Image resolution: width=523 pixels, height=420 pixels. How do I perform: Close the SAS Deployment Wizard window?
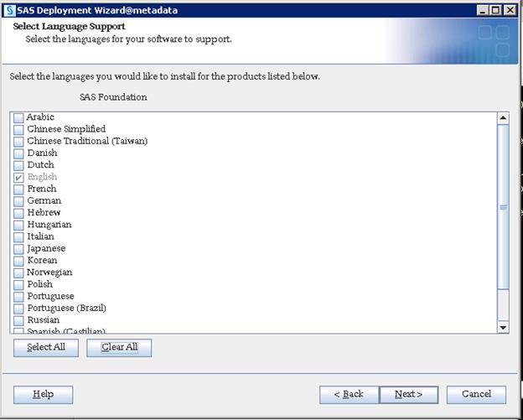point(510,10)
